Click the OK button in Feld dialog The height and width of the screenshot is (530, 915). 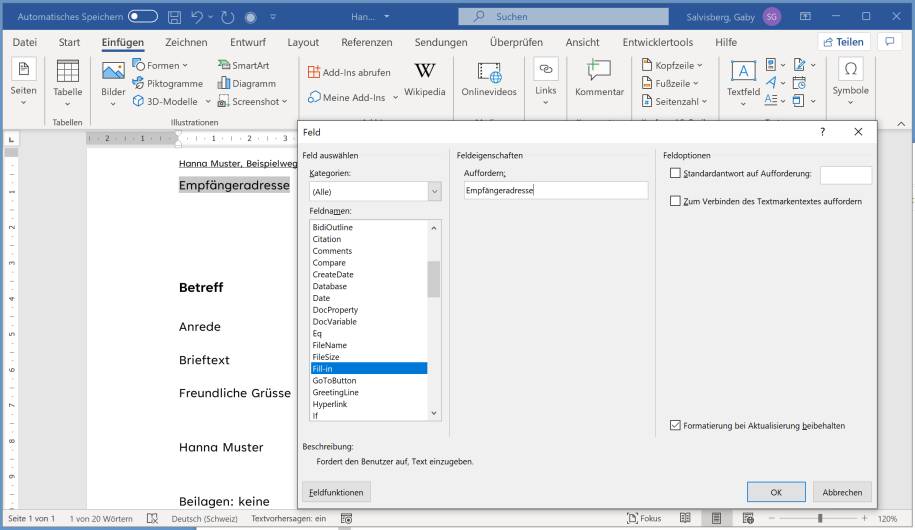(x=776, y=492)
